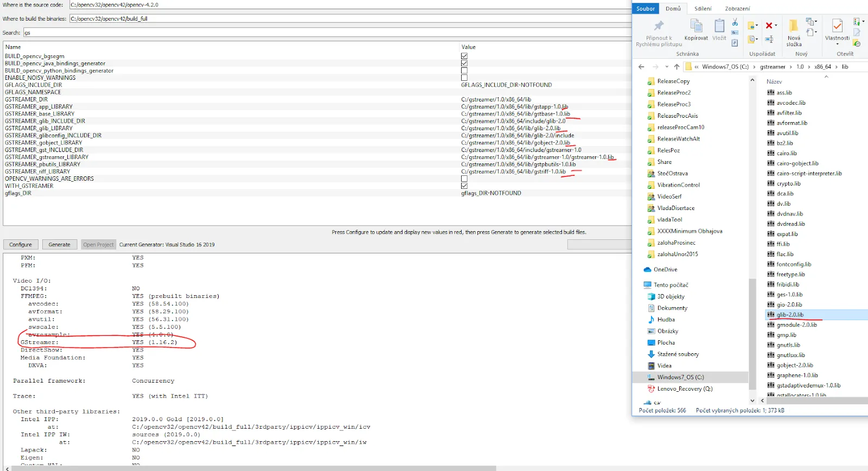Uncheck BUILD_opencv_java_bindings_generator option

pyautogui.click(x=464, y=63)
